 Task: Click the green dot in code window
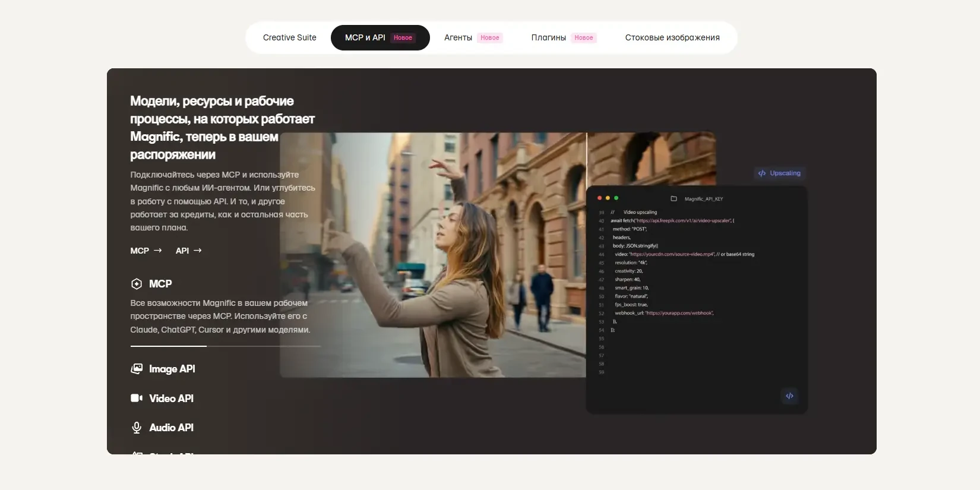click(x=616, y=198)
